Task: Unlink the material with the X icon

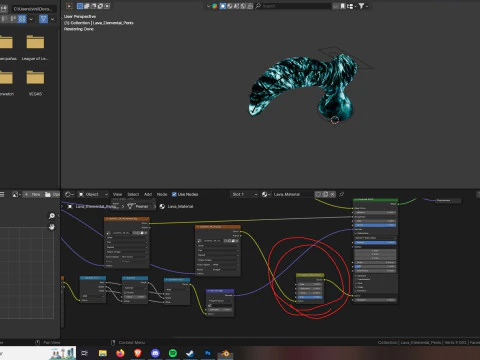Action: pyautogui.click(x=332, y=194)
